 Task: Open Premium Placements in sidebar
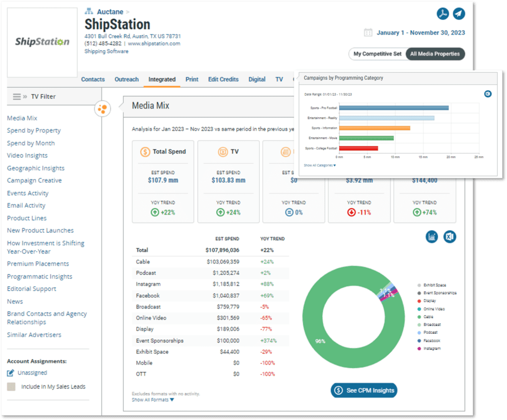38,263
